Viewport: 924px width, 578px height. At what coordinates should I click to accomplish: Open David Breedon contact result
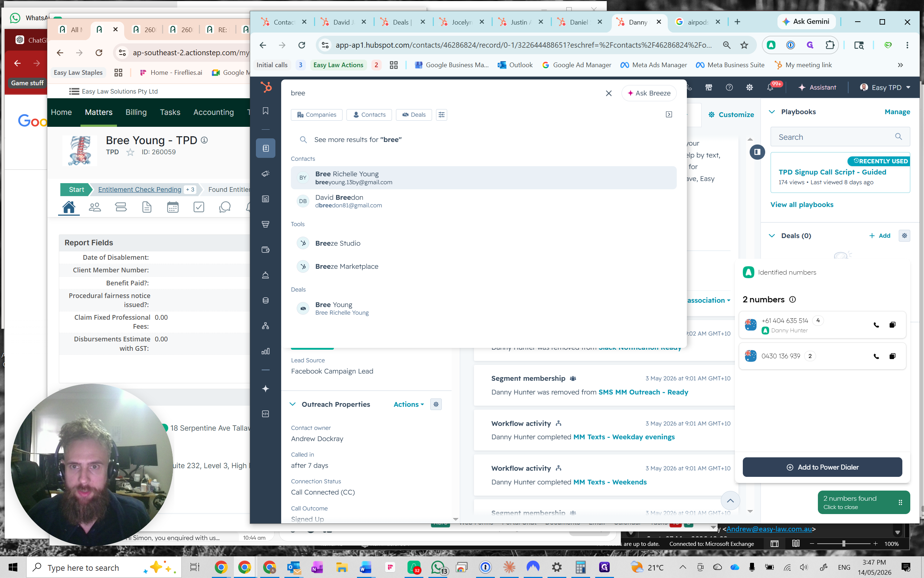pos(483,201)
